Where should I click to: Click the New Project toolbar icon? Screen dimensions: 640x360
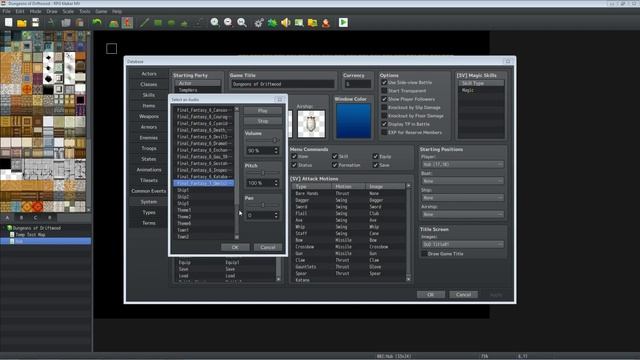(x=9, y=22)
